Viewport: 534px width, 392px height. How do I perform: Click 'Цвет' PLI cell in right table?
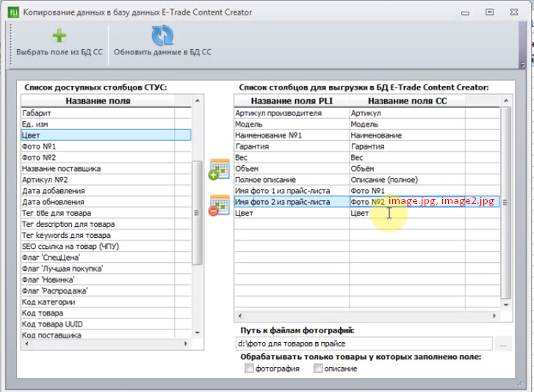(292, 213)
